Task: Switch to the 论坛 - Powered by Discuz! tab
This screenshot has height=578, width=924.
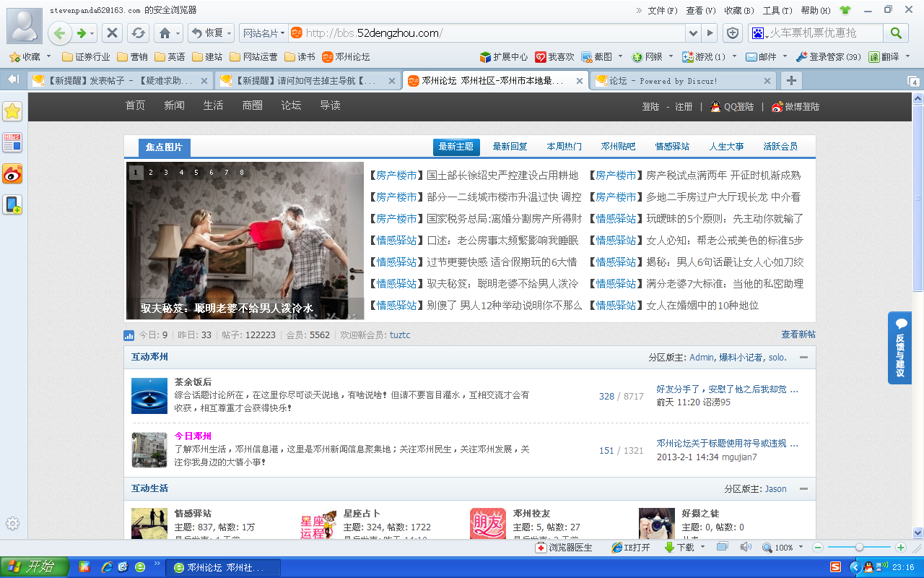Action: 683,81
